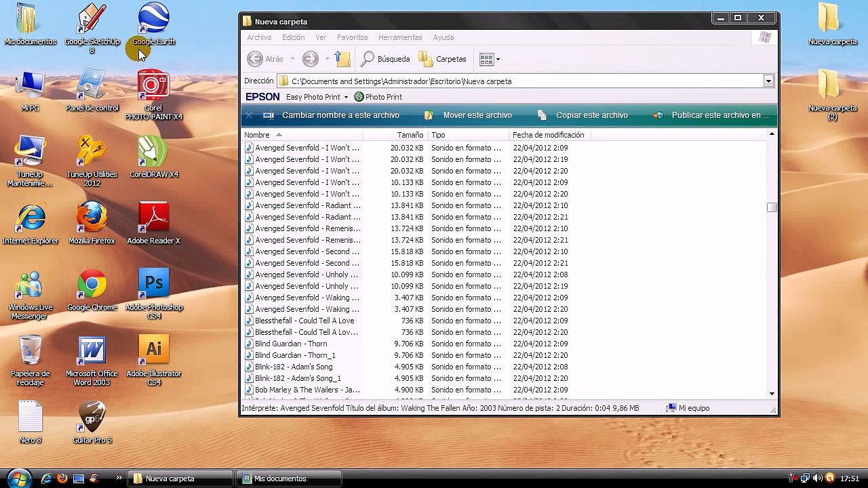Viewport: 868px width, 488px height.
Task: Select TuneUp Mantenimiento desktop icon
Action: (30, 161)
